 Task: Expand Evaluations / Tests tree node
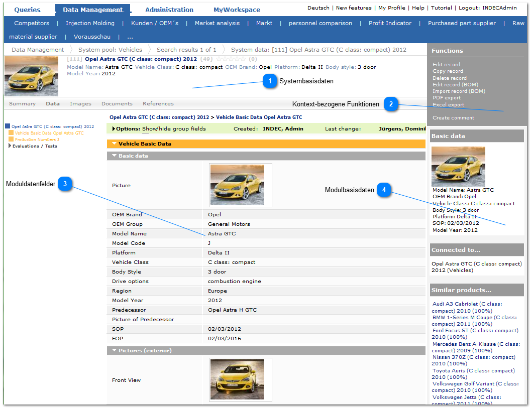click(x=10, y=146)
